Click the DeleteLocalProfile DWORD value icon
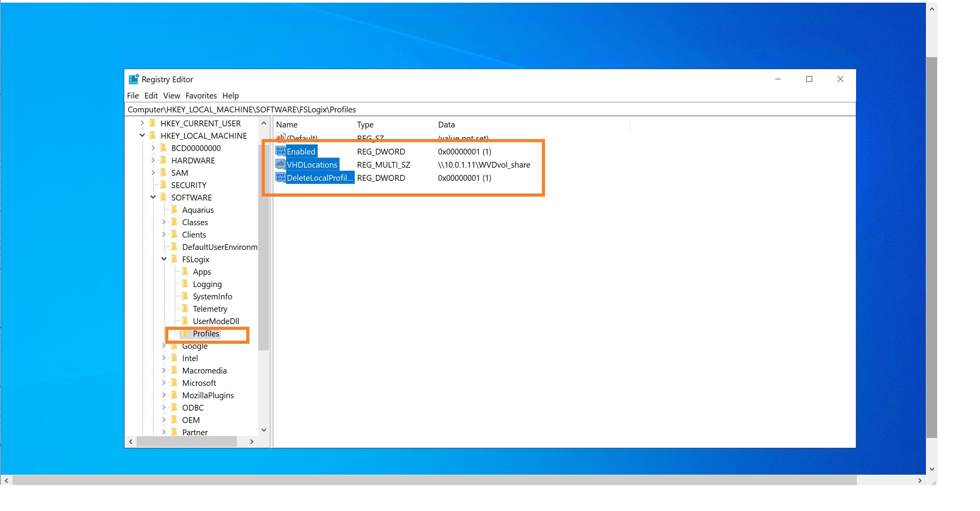 [x=280, y=178]
